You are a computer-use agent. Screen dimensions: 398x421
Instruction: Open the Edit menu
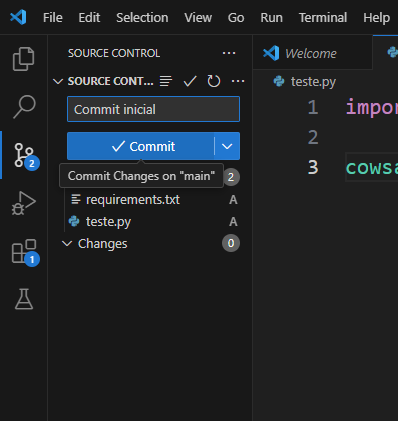[x=89, y=17]
